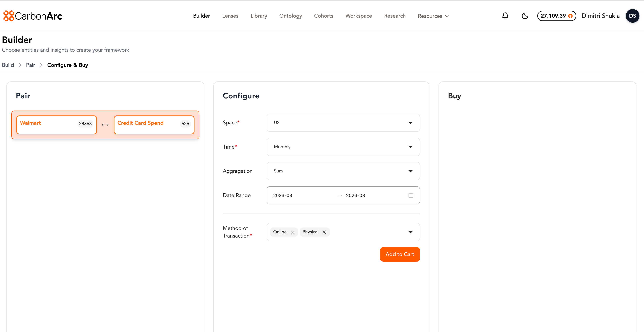Open Method of Transaction dropdown arrow
Image resolution: width=644 pixels, height=332 pixels.
[x=410, y=232]
